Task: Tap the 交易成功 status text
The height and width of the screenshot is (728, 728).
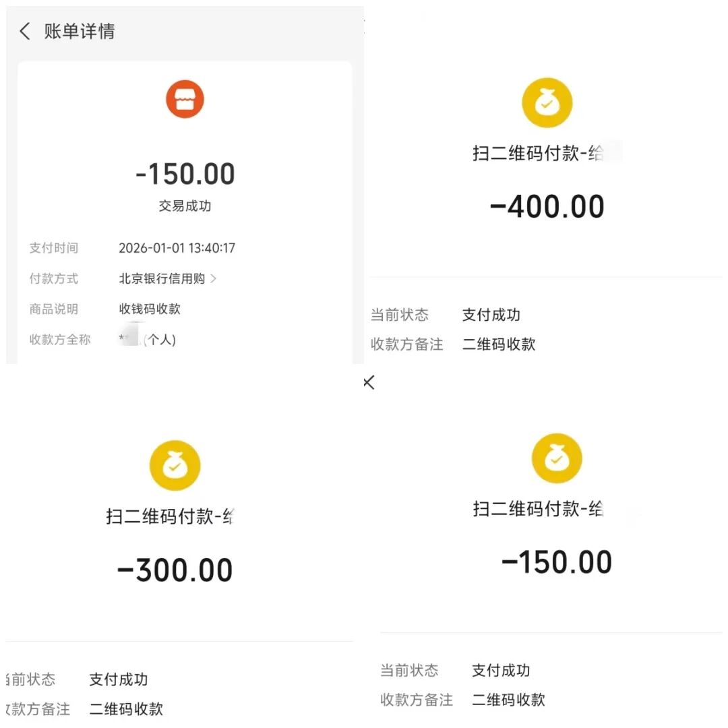Action: coord(185,206)
